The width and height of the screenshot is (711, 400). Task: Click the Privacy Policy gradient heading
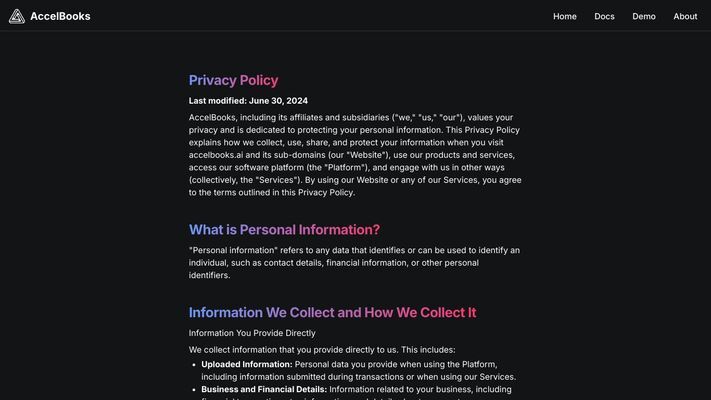point(234,80)
